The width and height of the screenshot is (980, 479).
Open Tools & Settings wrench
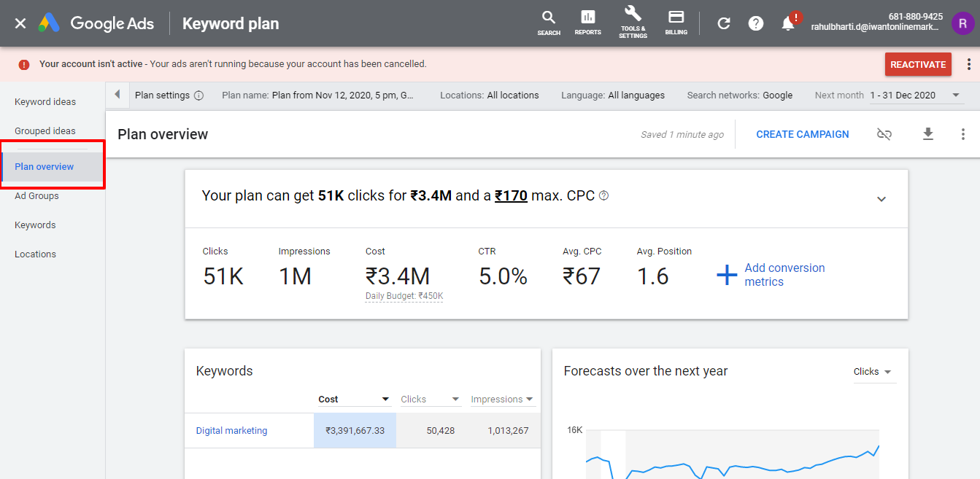point(633,23)
